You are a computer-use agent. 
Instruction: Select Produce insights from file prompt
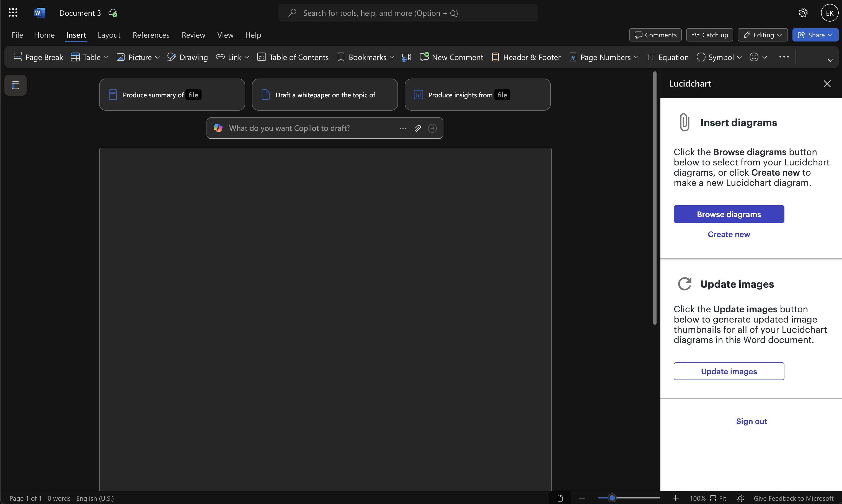477,95
